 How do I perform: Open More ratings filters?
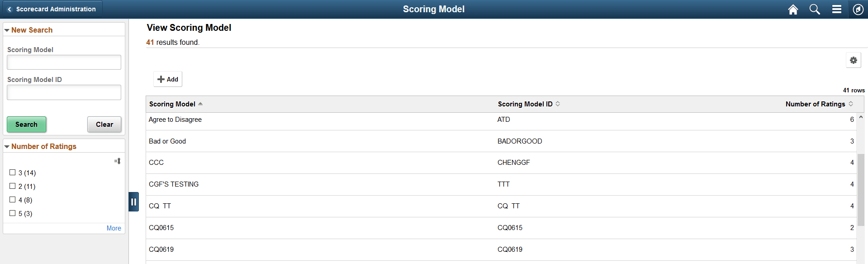tap(114, 228)
